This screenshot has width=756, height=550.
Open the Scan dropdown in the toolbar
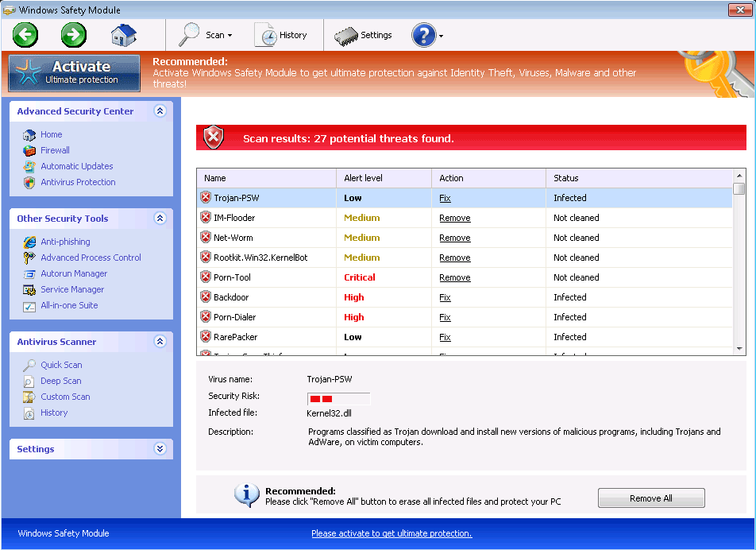point(206,35)
